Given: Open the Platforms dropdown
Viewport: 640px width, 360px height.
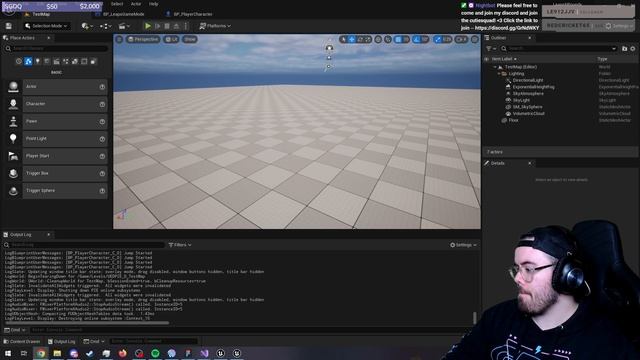Looking at the screenshot, I should pos(215,26).
